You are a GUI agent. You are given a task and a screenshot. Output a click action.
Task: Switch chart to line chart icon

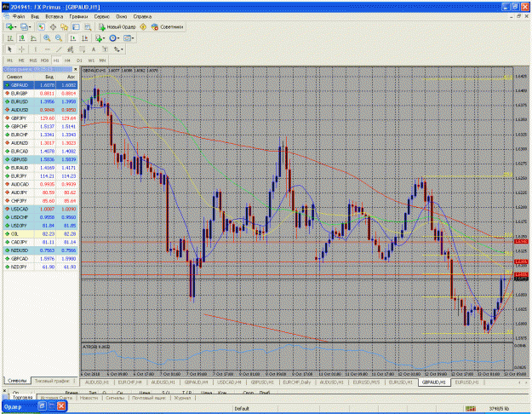33,38
